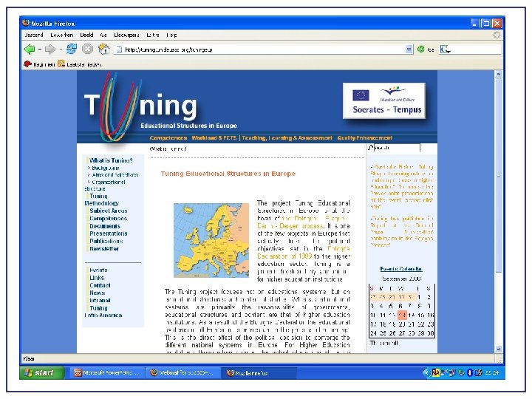Click the Windows Start button

coord(42,373)
